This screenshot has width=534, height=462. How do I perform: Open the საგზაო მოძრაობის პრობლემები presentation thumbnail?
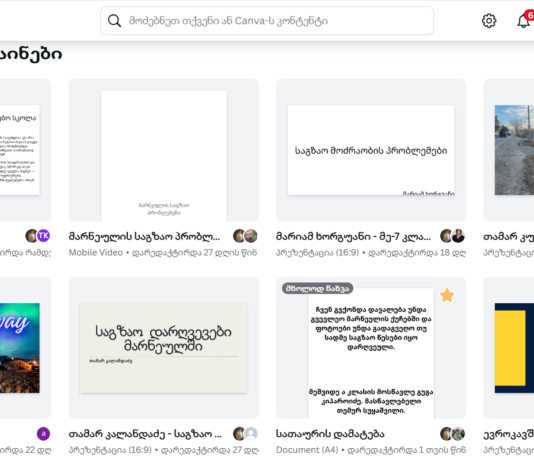371,150
